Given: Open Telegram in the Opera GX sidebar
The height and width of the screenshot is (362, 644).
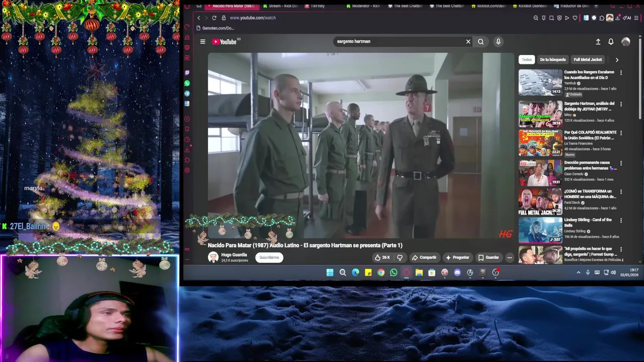Looking at the screenshot, I should tap(187, 94).
